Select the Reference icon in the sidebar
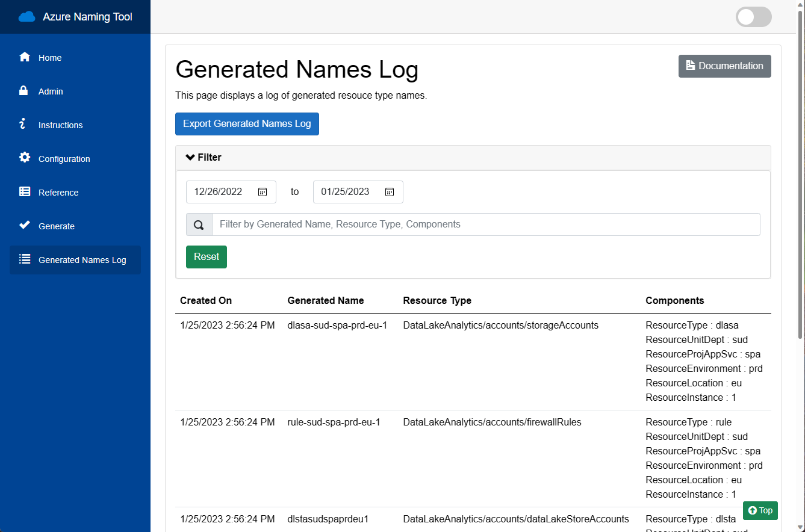The image size is (805, 532). coord(24,192)
